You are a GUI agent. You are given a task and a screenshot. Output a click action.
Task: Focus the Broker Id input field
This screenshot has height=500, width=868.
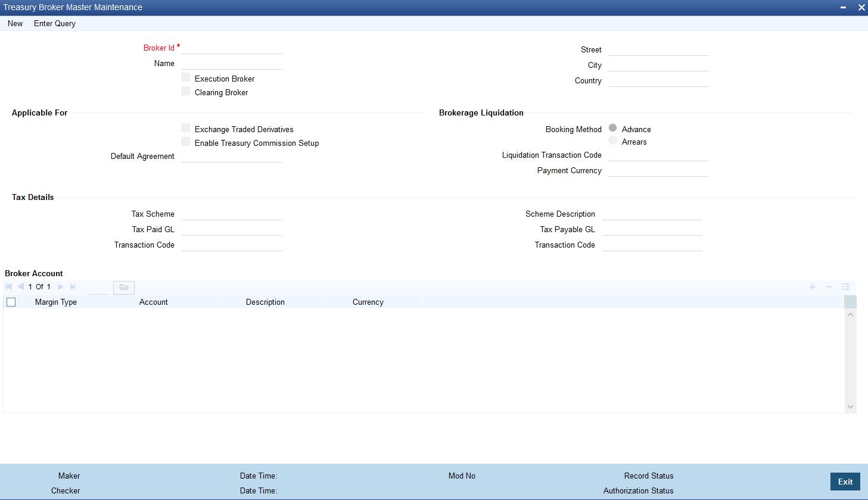(x=232, y=48)
